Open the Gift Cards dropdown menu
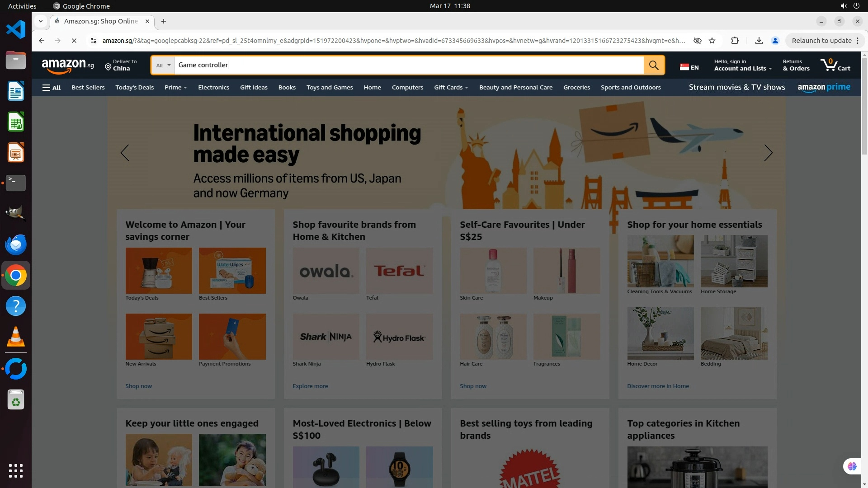Screen dimensions: 868x488 (x=451, y=88)
